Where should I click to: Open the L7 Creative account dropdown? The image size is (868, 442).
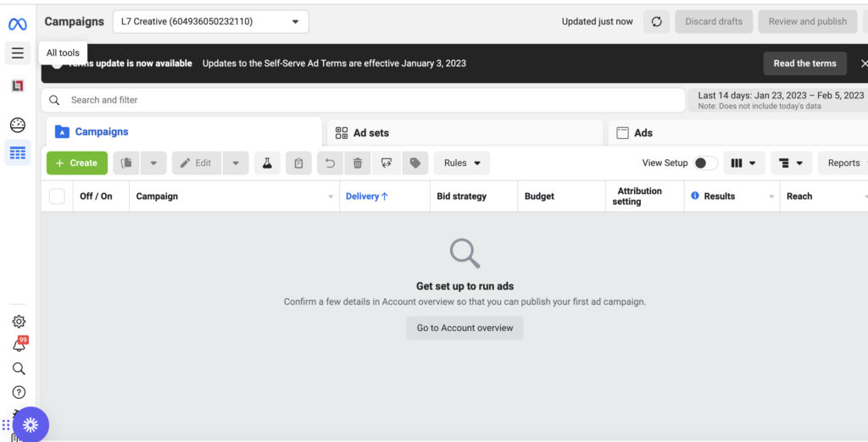211,21
